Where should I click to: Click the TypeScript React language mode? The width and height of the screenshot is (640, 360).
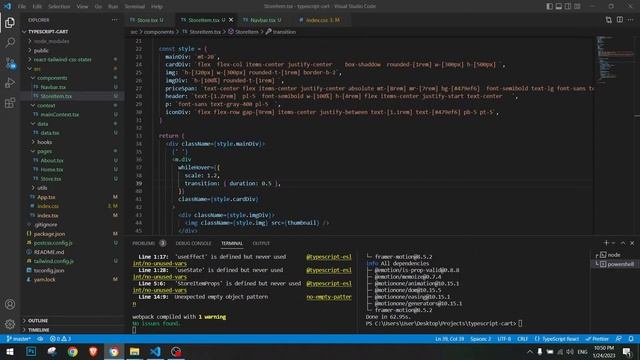tap(557, 339)
